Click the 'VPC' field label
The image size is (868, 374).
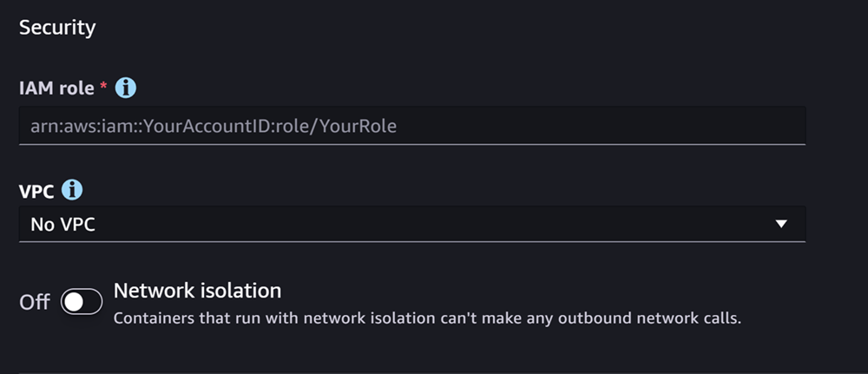pyautogui.click(x=36, y=190)
